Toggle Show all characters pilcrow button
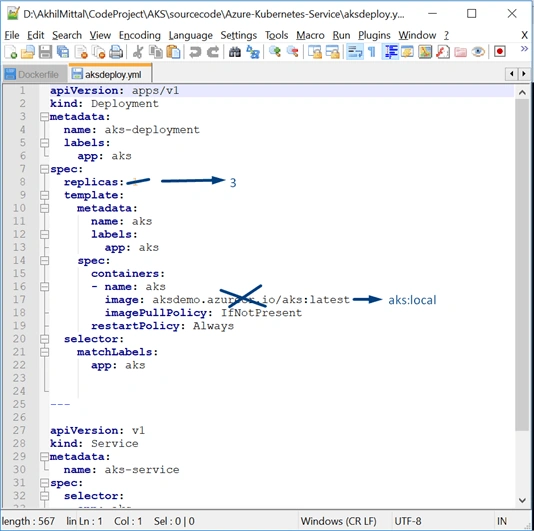 (x=372, y=52)
